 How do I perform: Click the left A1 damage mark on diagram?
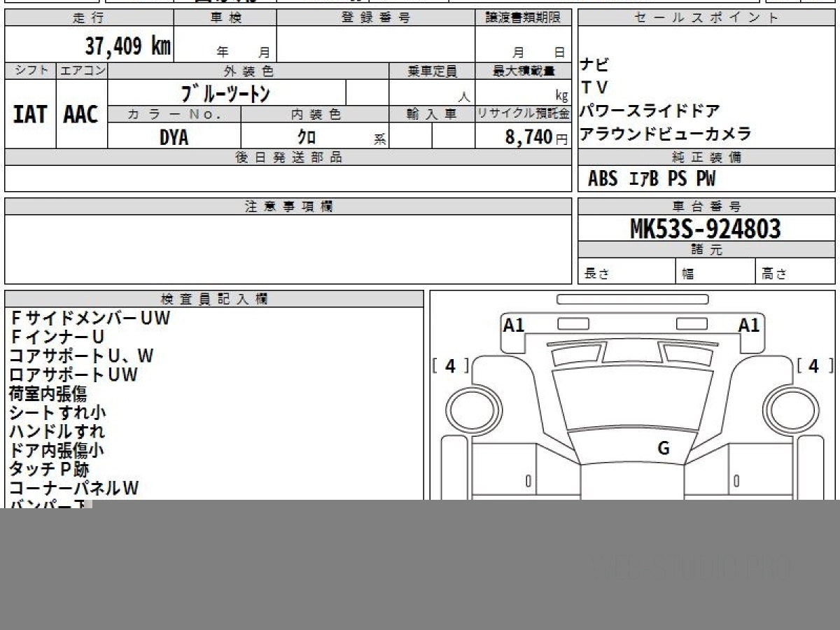[x=514, y=325]
